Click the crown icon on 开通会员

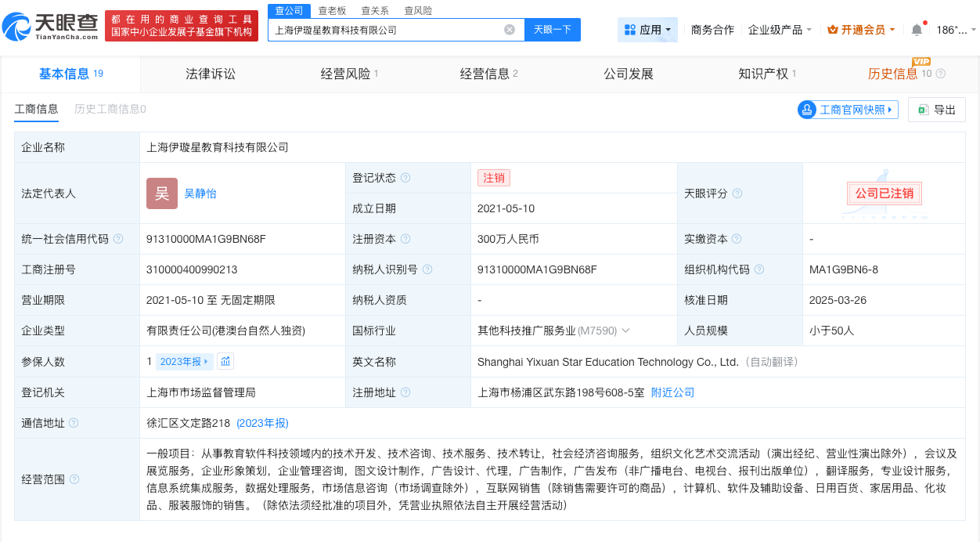(x=833, y=29)
